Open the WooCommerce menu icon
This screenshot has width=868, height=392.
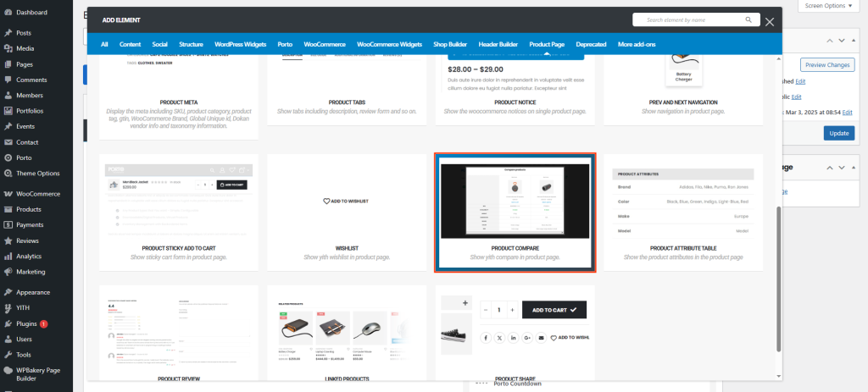8,194
